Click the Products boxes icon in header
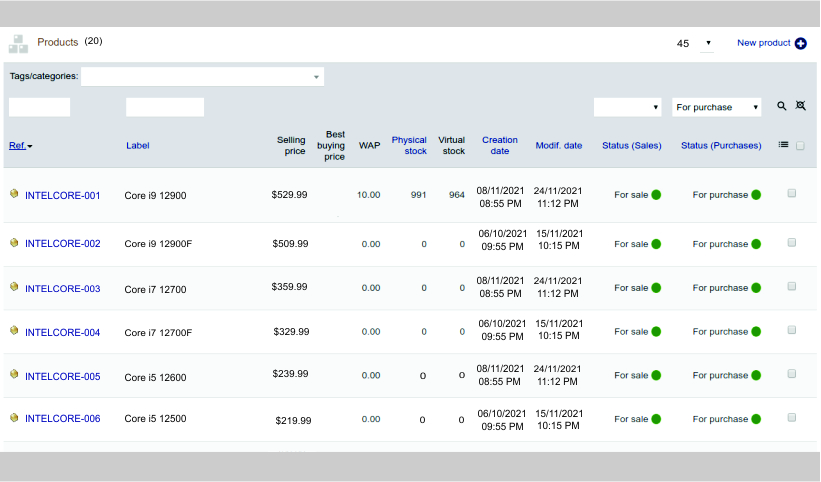 (18, 43)
